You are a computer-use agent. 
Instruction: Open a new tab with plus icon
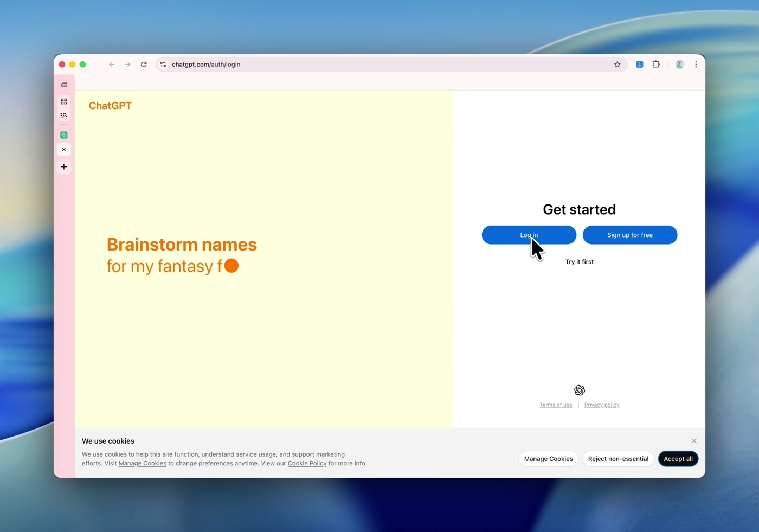[64, 167]
